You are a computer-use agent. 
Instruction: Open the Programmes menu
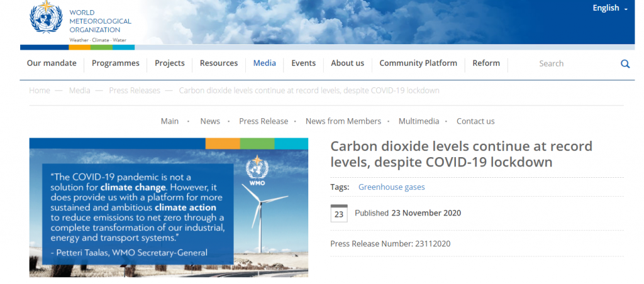[x=116, y=63]
